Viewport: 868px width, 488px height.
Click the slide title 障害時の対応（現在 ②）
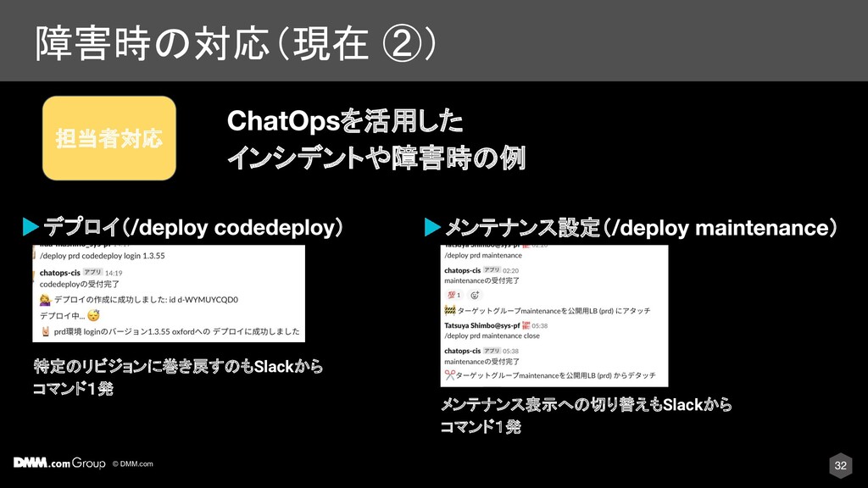(x=236, y=43)
